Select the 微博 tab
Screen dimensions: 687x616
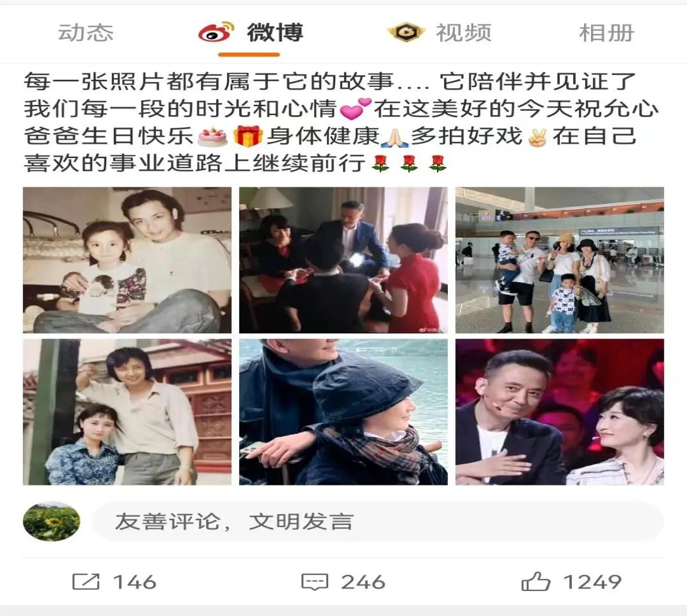coord(275,33)
